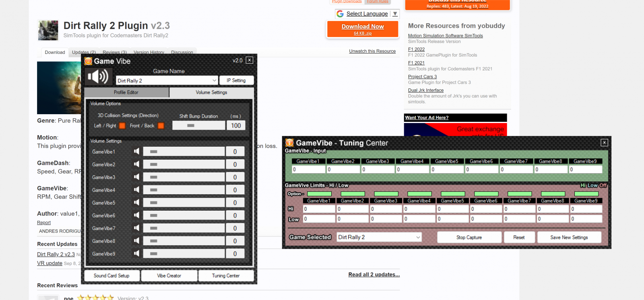Mute the GameVibe5 speaker icon

(137, 202)
